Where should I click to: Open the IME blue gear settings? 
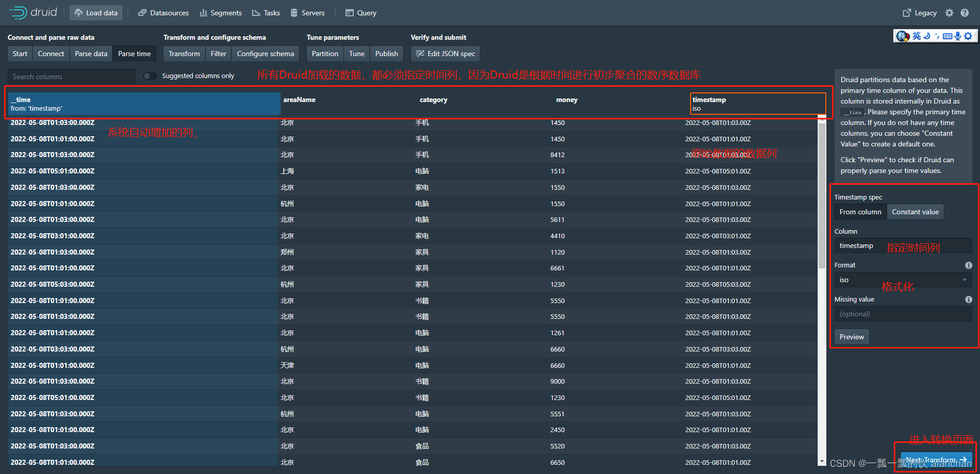pos(968,36)
